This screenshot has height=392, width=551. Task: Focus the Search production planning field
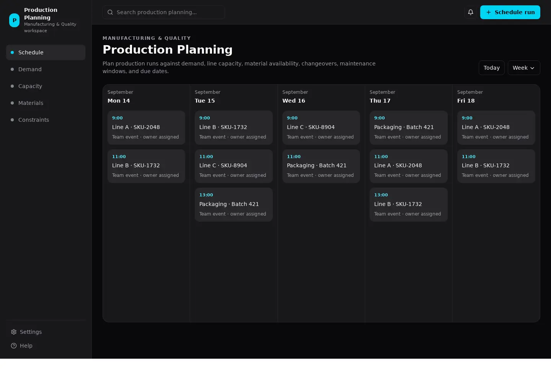[x=163, y=12]
